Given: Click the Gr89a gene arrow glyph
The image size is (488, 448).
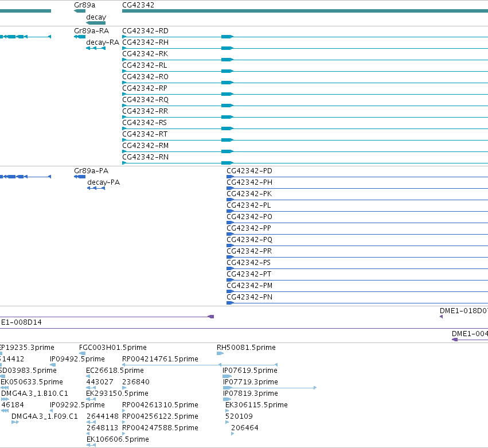Looking at the screenshot, I should point(80,11).
